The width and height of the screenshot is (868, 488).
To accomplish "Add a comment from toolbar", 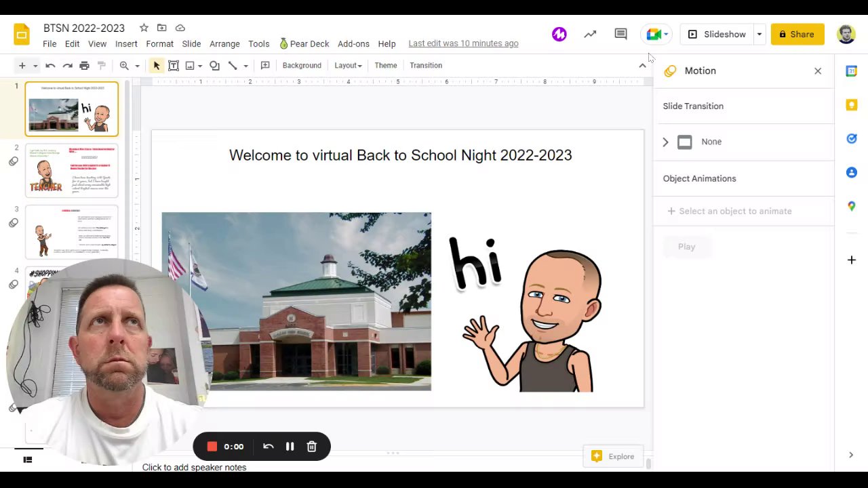I will click(265, 65).
